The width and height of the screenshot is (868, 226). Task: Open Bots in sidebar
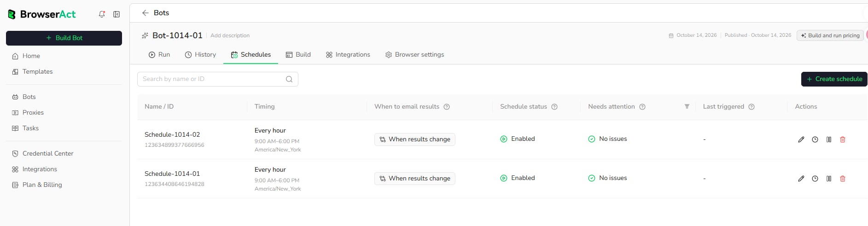click(29, 97)
